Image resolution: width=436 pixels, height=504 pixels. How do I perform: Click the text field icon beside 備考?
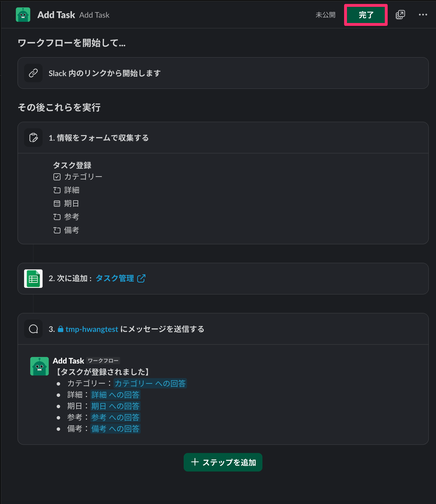click(x=57, y=230)
